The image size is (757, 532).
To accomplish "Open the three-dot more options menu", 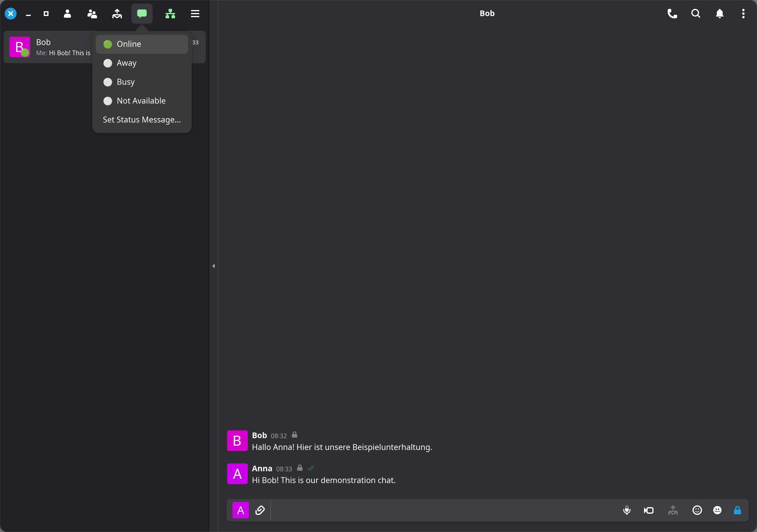I will tap(743, 14).
